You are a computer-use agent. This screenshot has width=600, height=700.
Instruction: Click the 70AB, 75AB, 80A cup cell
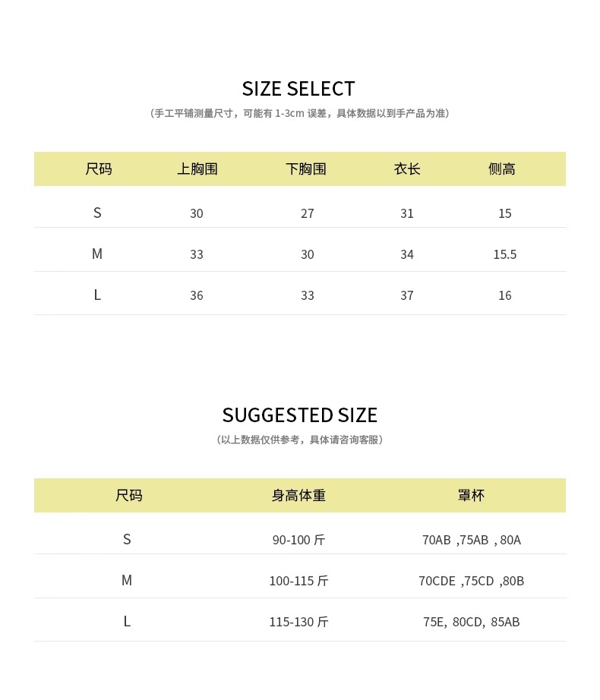click(x=471, y=540)
